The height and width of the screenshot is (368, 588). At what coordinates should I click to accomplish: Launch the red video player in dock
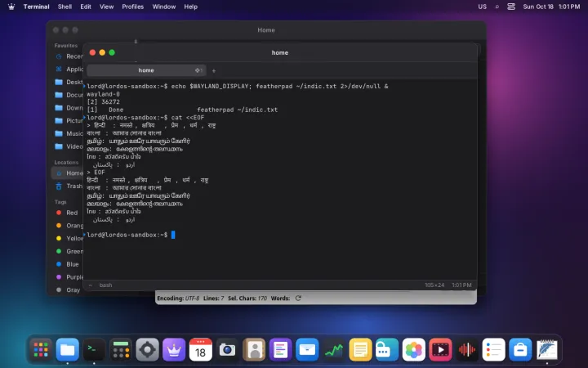point(440,350)
